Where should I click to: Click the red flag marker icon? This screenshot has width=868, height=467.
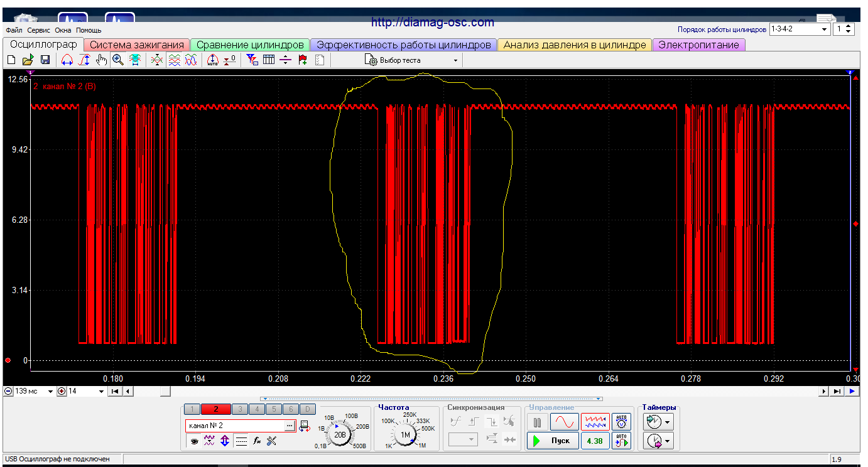(x=303, y=60)
